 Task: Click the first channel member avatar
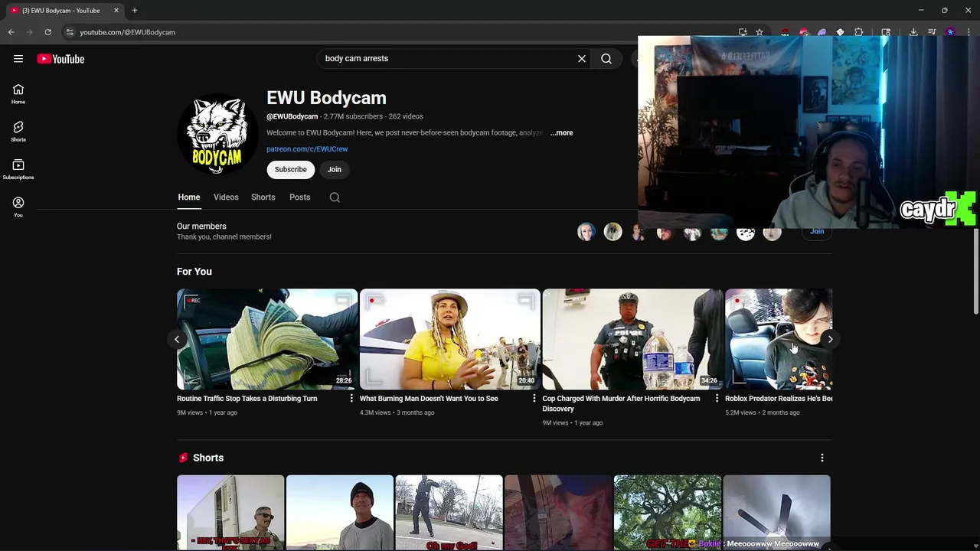(586, 232)
